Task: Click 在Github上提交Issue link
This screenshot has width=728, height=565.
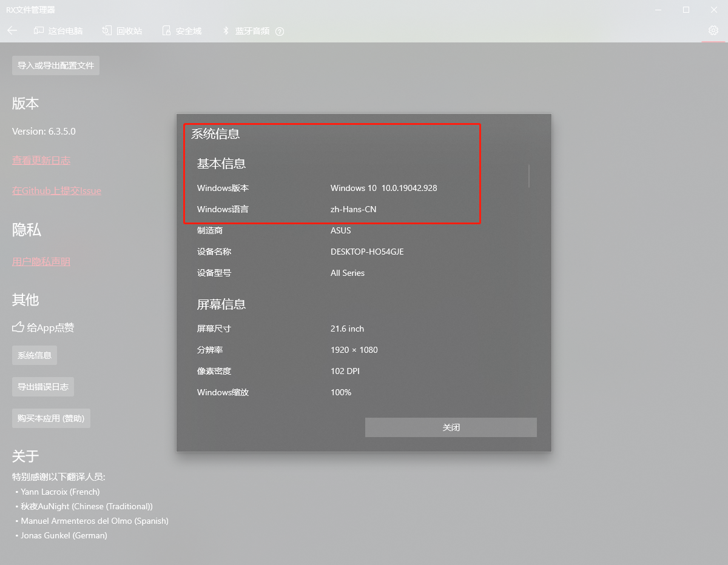Action: click(x=56, y=190)
